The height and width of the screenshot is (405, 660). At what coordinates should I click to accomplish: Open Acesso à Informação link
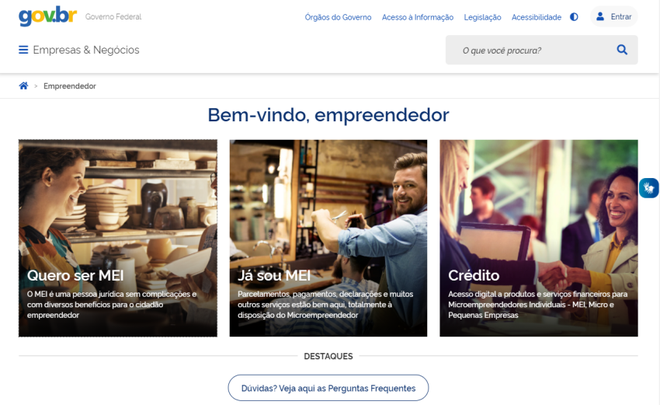[418, 17]
